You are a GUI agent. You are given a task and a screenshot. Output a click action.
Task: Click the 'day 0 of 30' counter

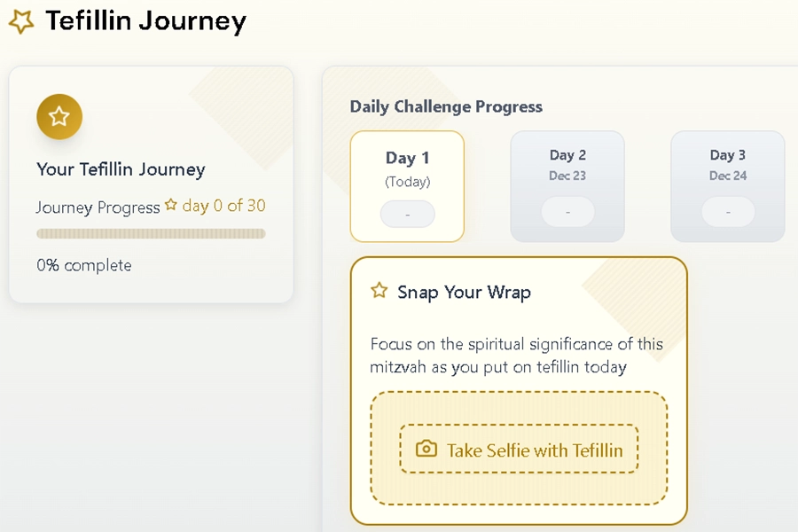223,206
